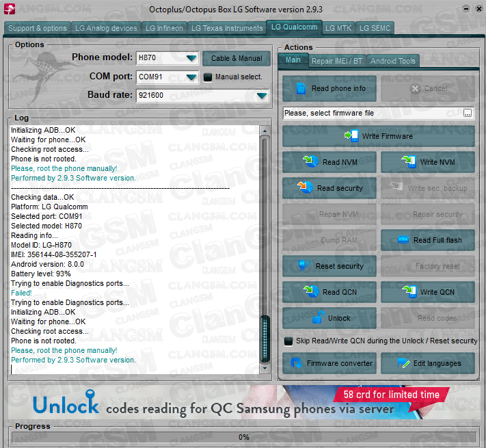
Task: Click the Repair NVM button
Action: coord(329,214)
